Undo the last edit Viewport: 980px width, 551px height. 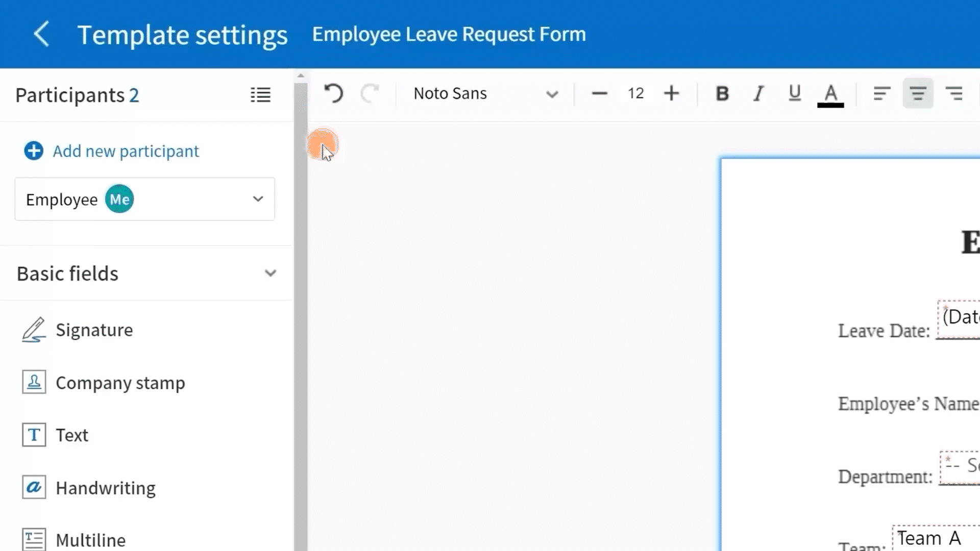(334, 93)
